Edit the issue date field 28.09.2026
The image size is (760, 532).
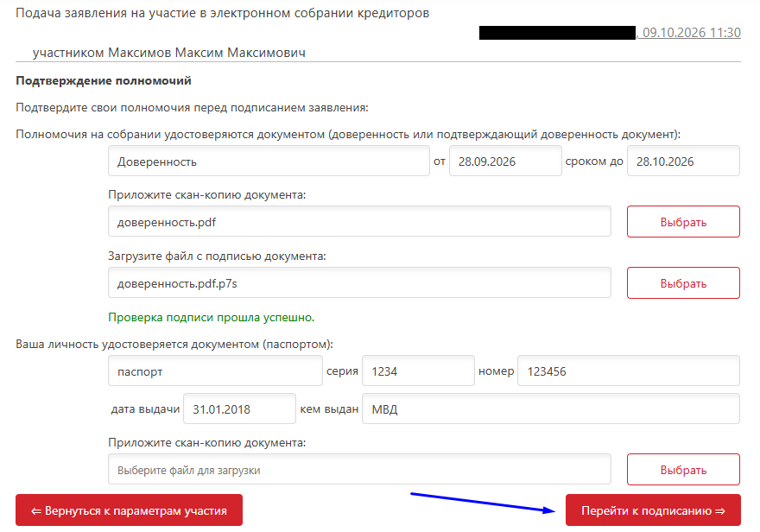click(x=505, y=161)
